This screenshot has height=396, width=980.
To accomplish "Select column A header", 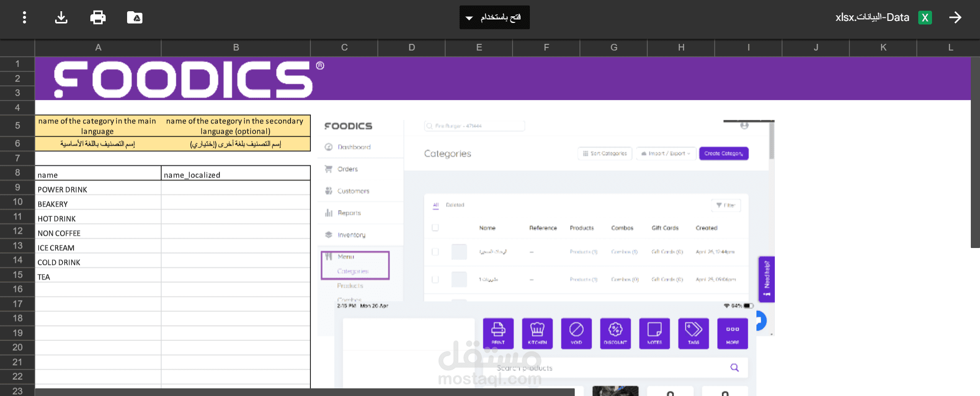I will point(98,47).
